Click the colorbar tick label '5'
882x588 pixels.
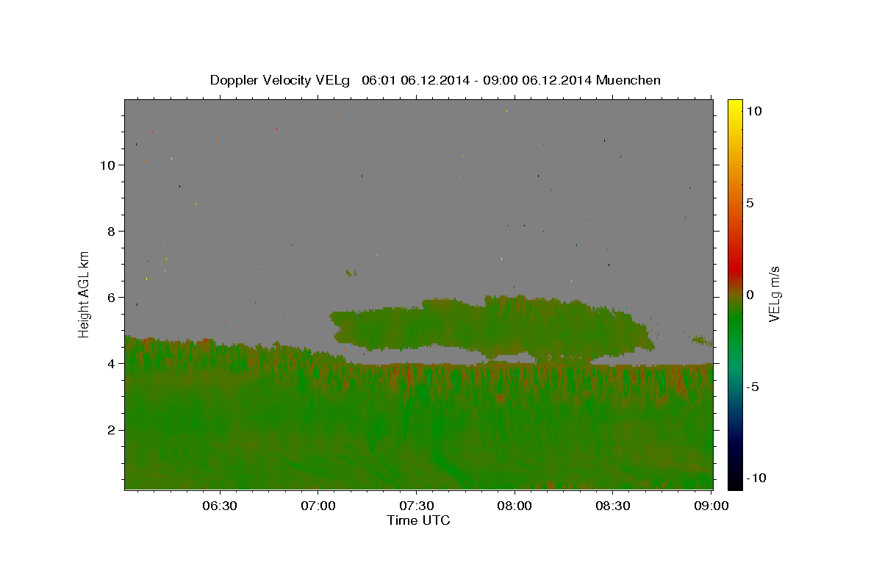[x=750, y=203]
